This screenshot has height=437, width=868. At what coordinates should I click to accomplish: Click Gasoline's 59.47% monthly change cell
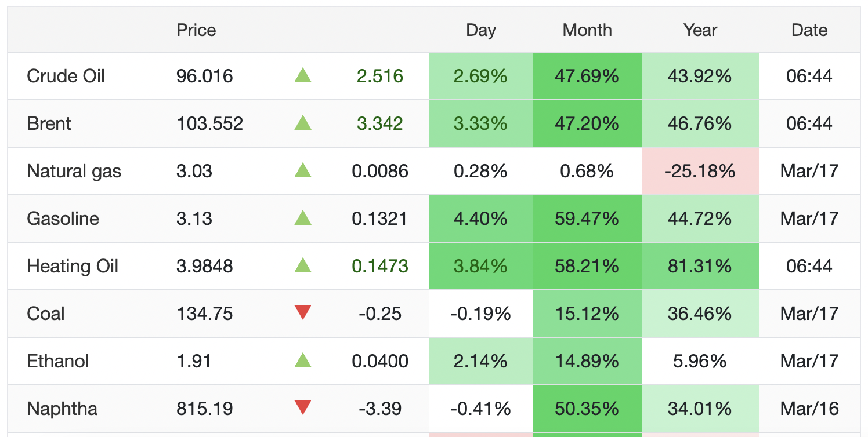[587, 218]
